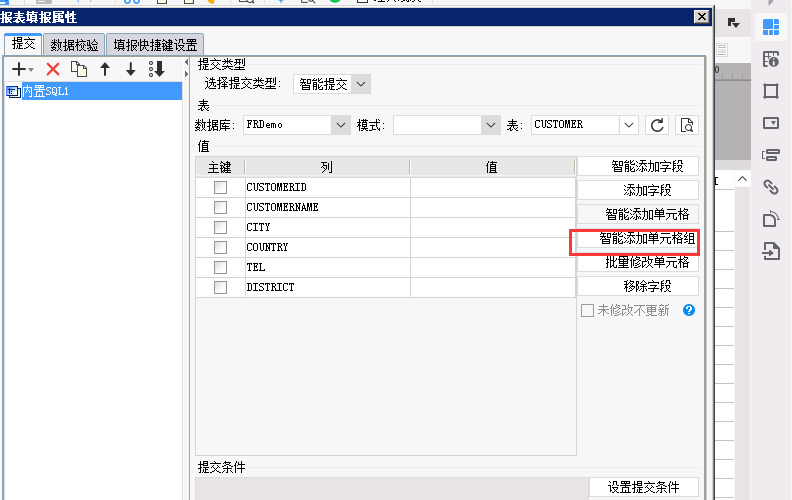Check primary key for DISTRICT

[x=220, y=287]
